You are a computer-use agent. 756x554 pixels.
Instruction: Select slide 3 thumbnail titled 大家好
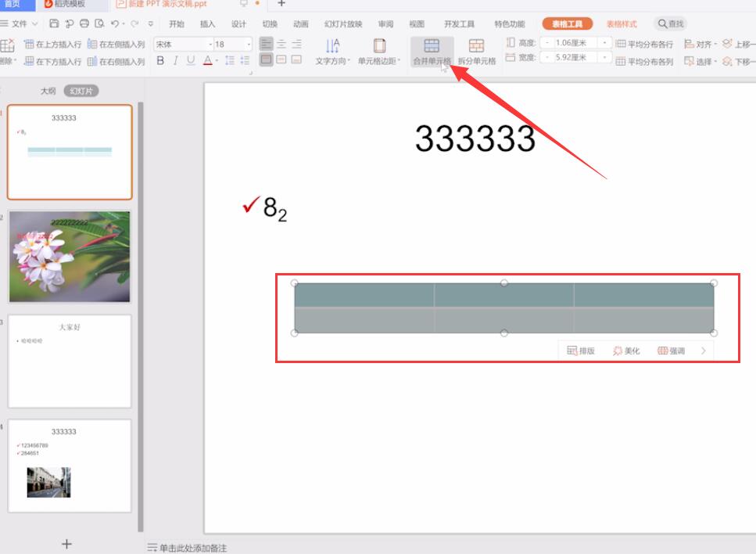click(x=70, y=362)
